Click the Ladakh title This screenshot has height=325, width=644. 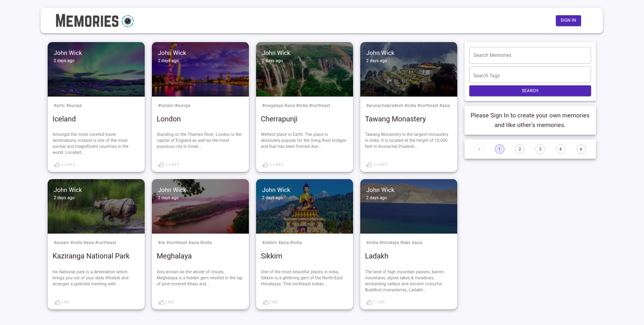(377, 256)
